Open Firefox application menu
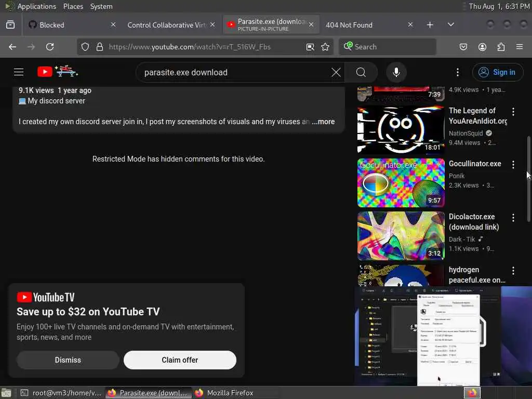The height and width of the screenshot is (399, 532). point(520,47)
